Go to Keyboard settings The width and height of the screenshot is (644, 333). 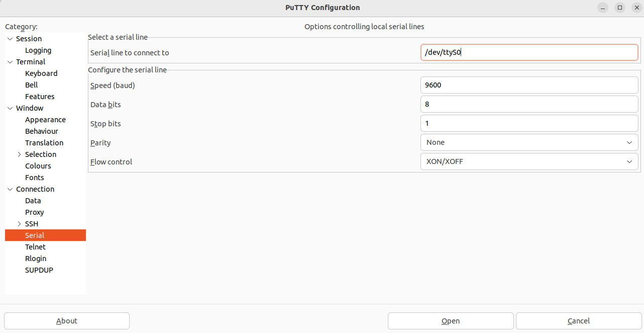[41, 73]
